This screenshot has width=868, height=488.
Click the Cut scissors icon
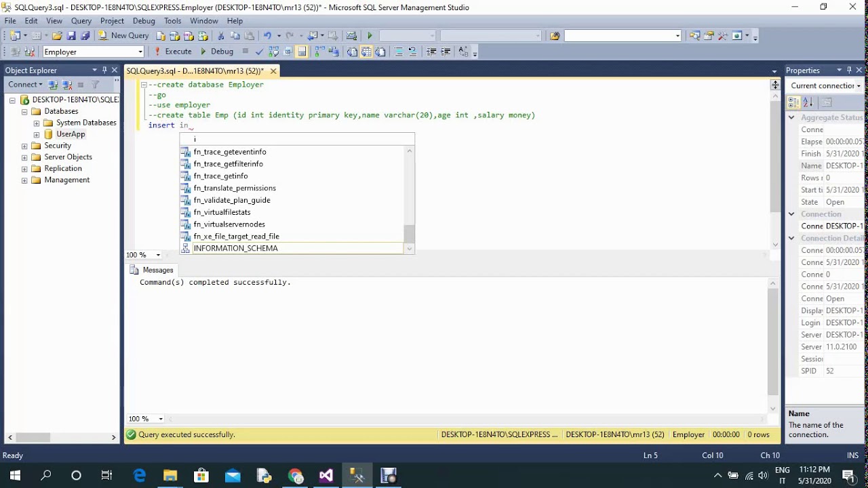coord(220,36)
